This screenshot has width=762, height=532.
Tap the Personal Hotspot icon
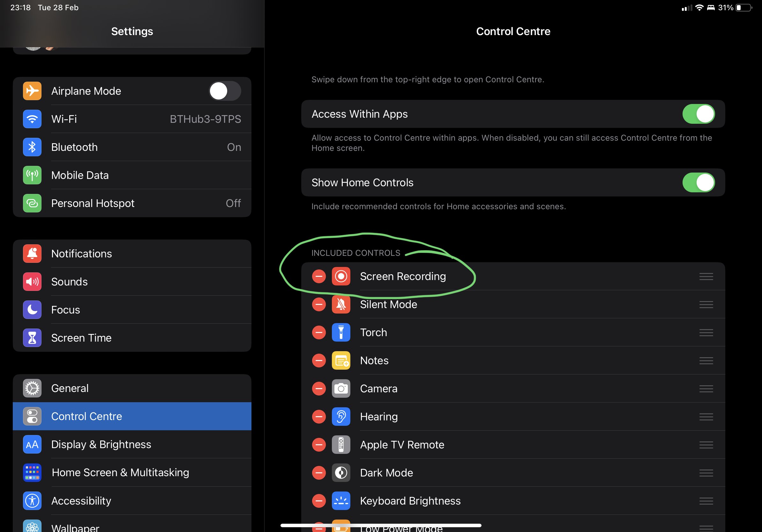point(32,203)
